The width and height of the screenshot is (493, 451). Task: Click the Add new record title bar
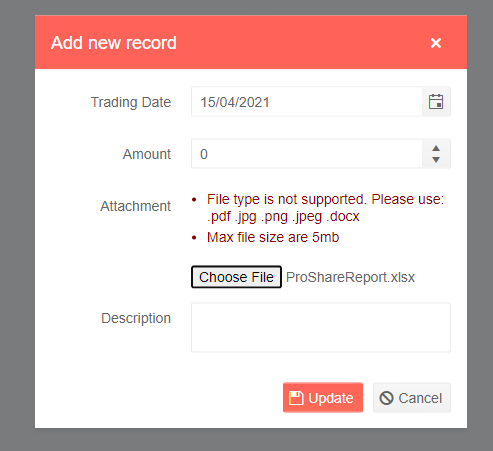(251, 42)
